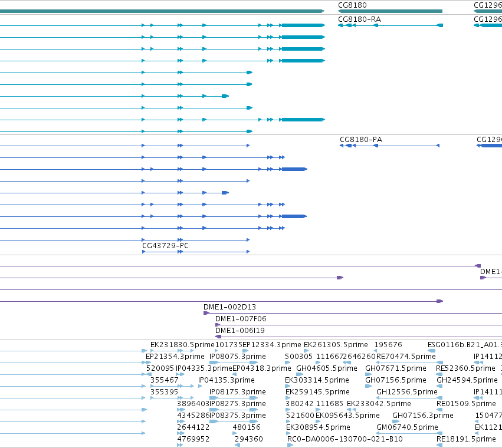Viewport: 502px width, 448px height.
Task: Click the EK303314.5prime label
Action: 317,380
